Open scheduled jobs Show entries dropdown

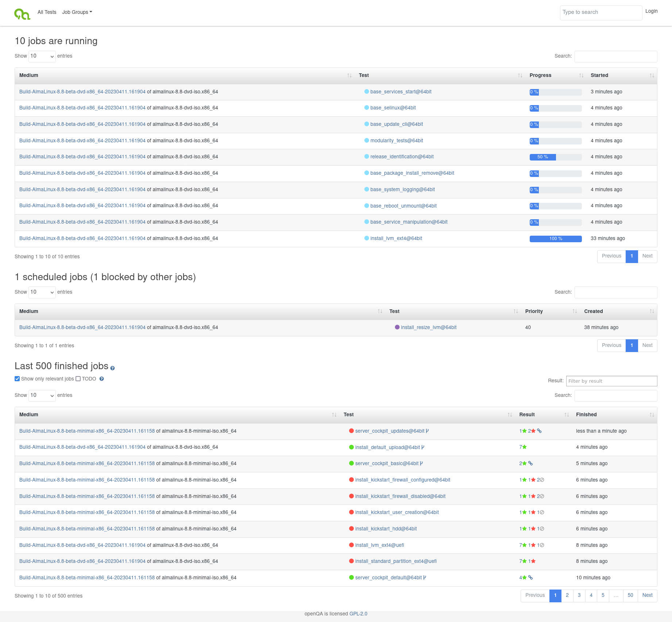pos(42,292)
